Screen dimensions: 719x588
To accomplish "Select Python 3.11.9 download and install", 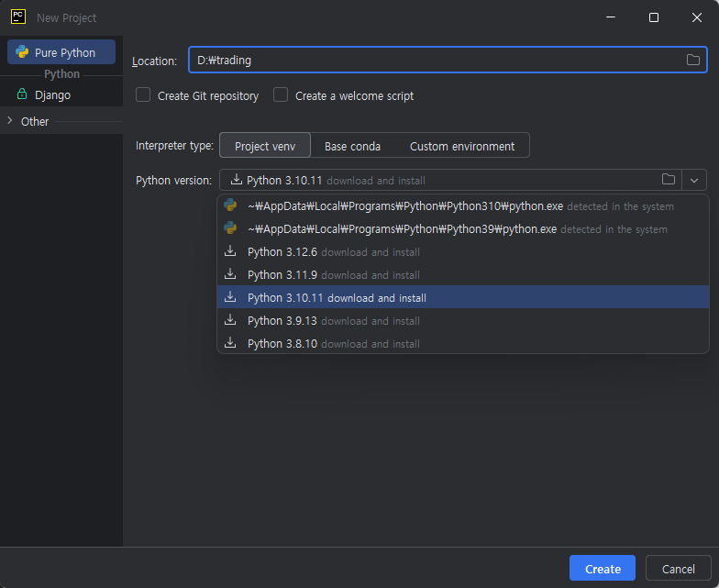I will click(463, 275).
